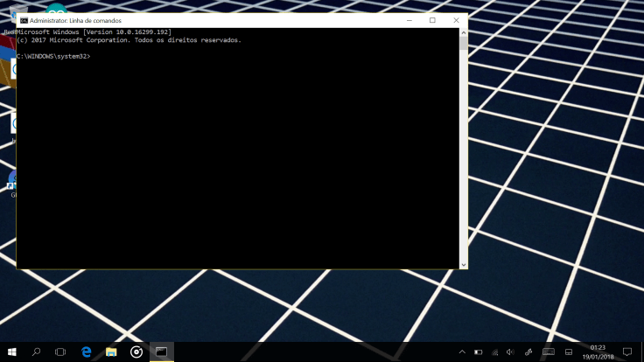Check battery status in system tray

[x=479, y=352]
